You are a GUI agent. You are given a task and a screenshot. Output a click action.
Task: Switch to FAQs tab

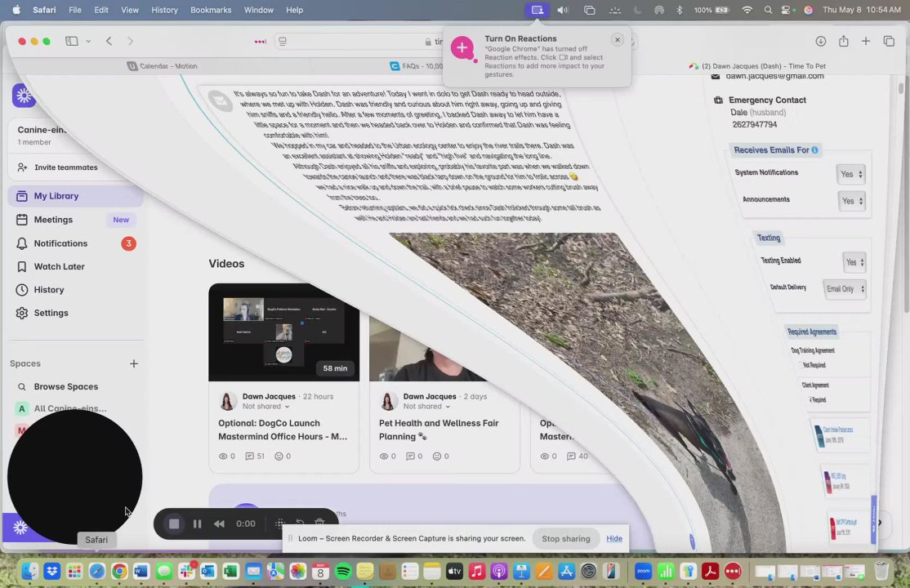click(416, 66)
